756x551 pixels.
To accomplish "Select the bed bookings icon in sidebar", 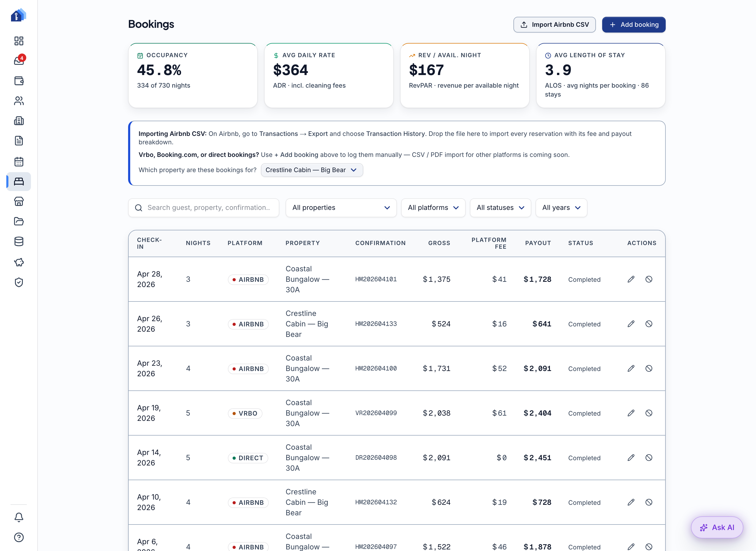I will [19, 182].
